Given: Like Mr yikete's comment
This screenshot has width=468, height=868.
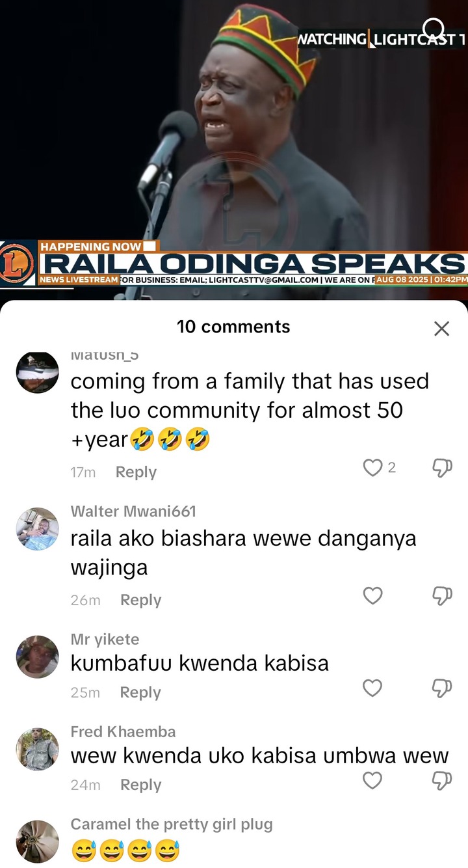Looking at the screenshot, I should point(372,688).
